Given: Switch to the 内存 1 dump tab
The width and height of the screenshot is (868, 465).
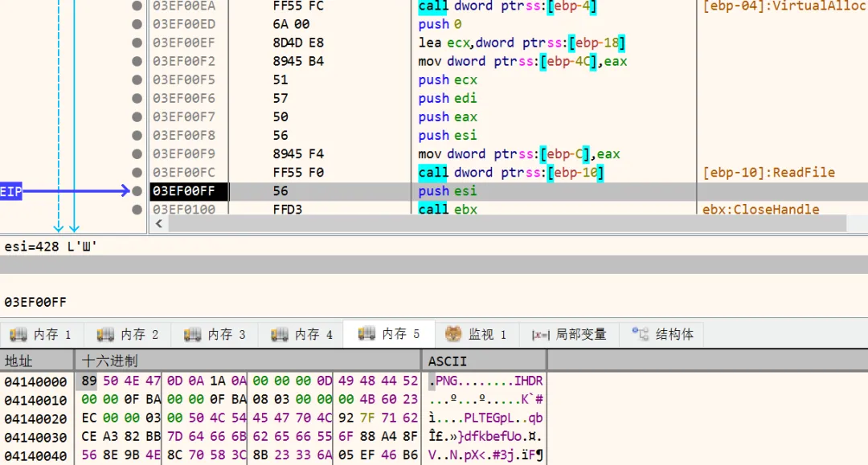Looking at the screenshot, I should 42,334.
